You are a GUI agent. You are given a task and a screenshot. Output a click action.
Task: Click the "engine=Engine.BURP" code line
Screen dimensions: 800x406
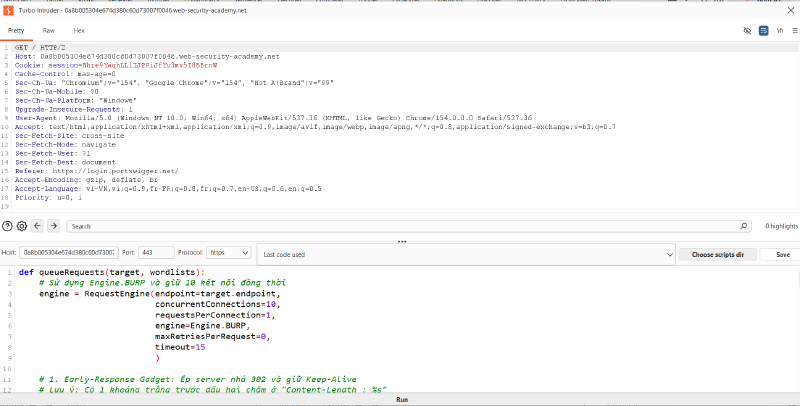click(203, 326)
